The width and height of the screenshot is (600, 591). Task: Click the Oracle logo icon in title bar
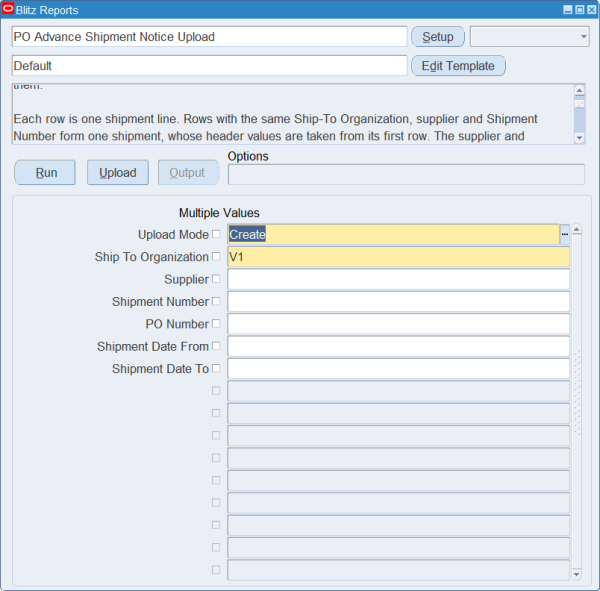[8, 9]
